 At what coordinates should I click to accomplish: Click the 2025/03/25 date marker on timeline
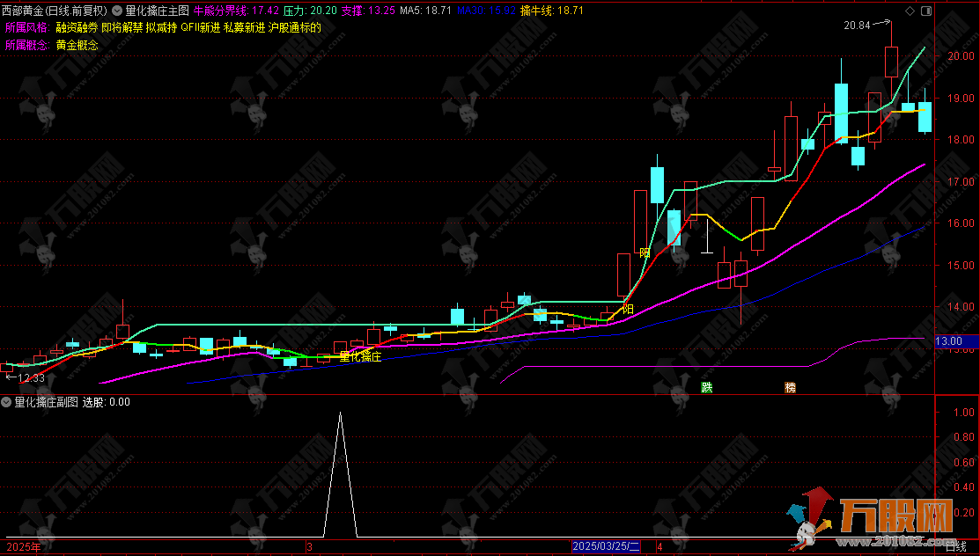[607, 547]
